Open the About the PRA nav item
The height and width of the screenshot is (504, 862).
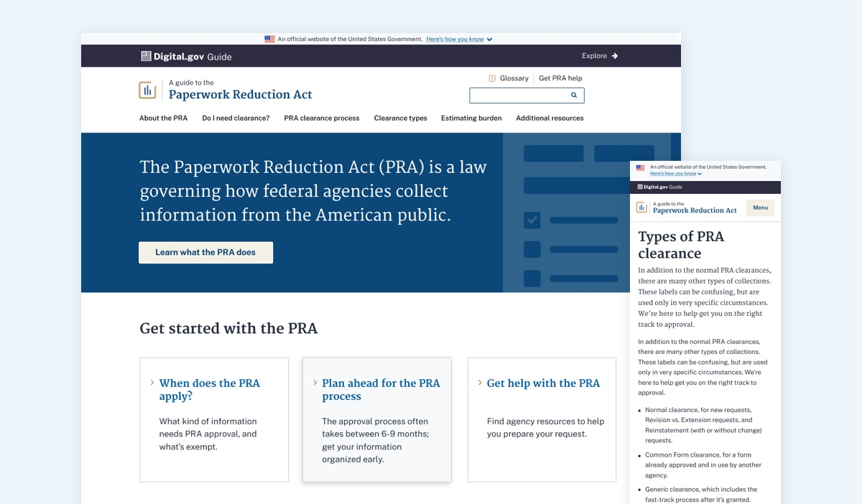tap(163, 118)
